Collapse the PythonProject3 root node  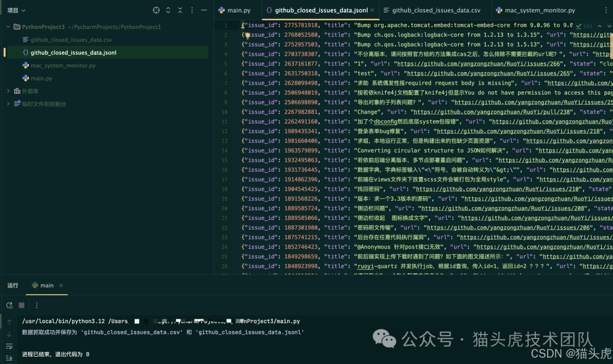[x=8, y=27]
